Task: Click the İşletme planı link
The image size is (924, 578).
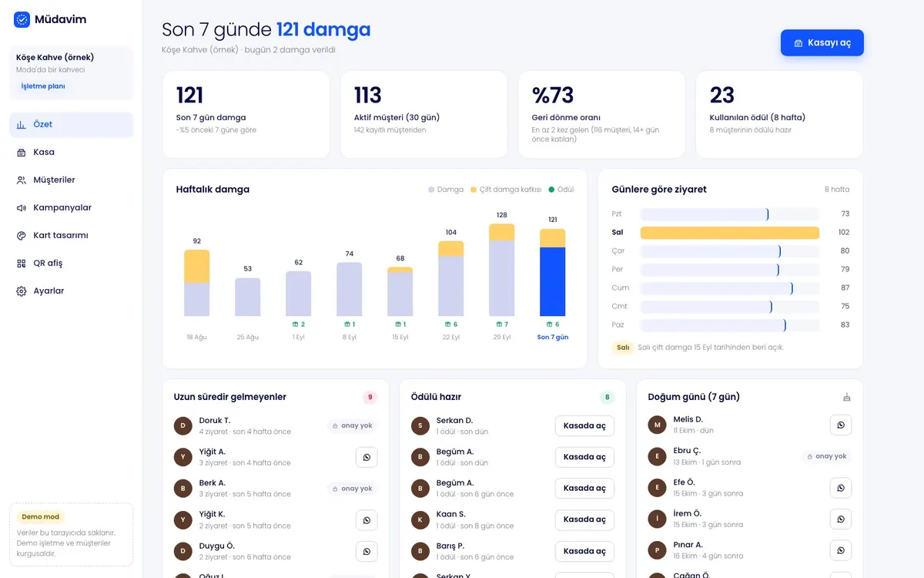Action: tap(43, 86)
